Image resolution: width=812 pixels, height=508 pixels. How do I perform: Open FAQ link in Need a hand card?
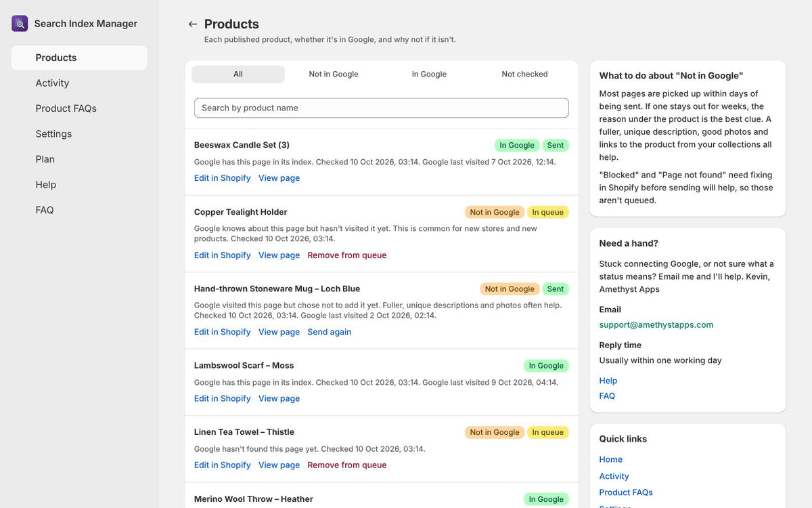coord(607,396)
